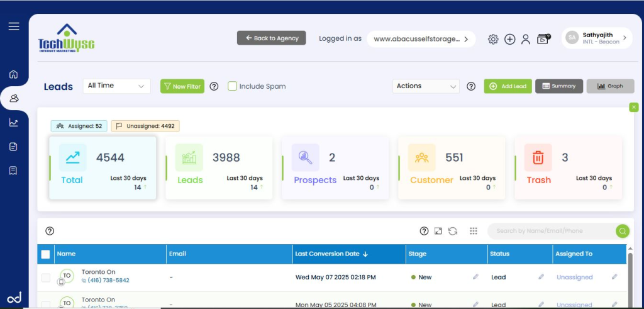This screenshot has width=644, height=309.
Task: Open the user profile icon in header
Action: (526, 39)
